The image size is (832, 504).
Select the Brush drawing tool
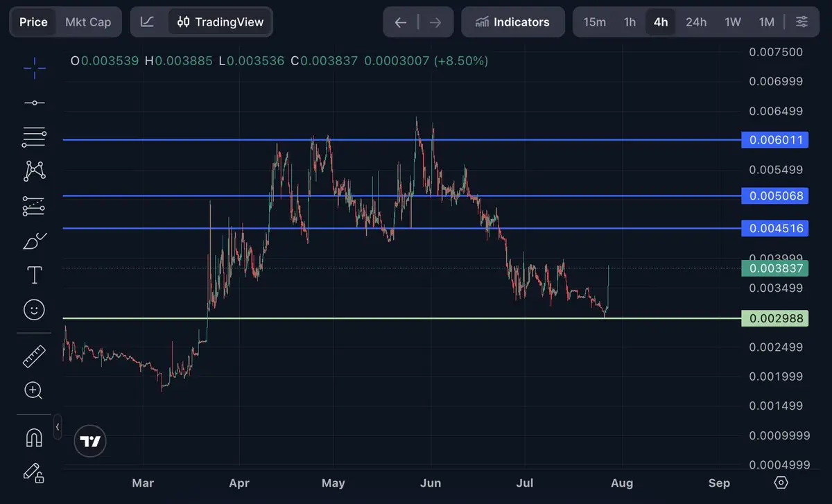tap(34, 241)
